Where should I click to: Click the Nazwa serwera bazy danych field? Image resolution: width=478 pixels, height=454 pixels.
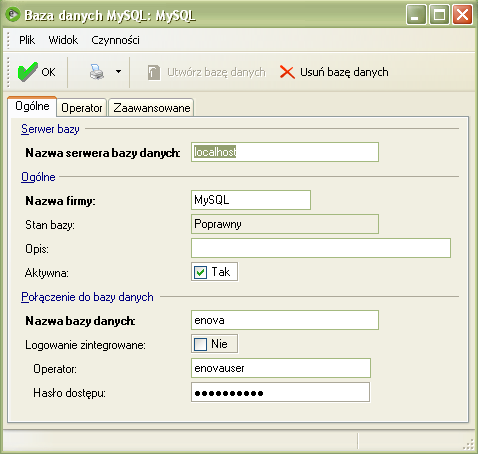pos(285,152)
